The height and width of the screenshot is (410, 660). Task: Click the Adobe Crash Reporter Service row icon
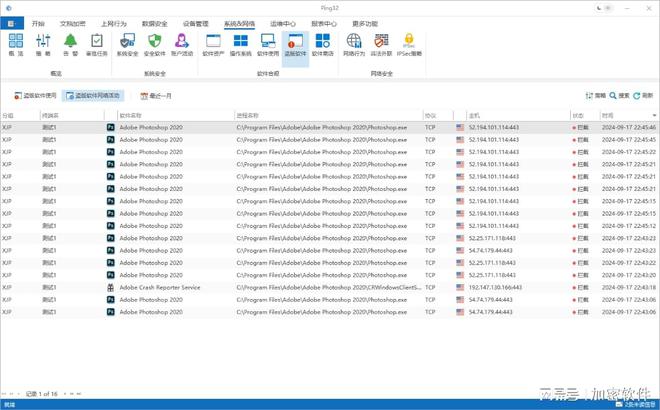coord(110,288)
